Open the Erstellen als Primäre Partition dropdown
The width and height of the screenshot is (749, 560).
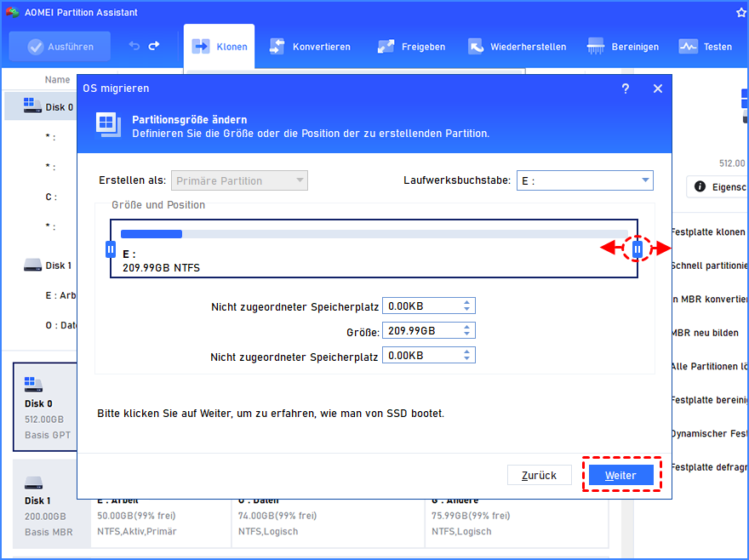tap(239, 180)
